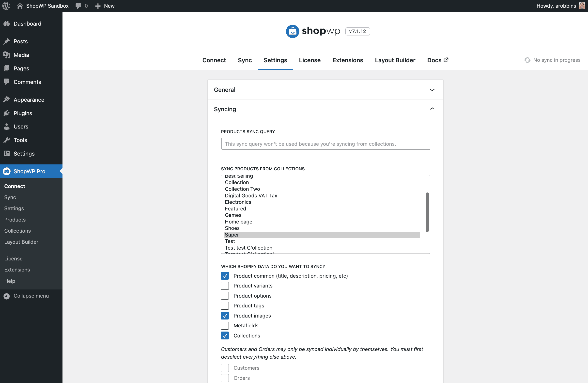Uncheck the Collections sync checkbox
This screenshot has height=383, width=588.
coord(225,335)
